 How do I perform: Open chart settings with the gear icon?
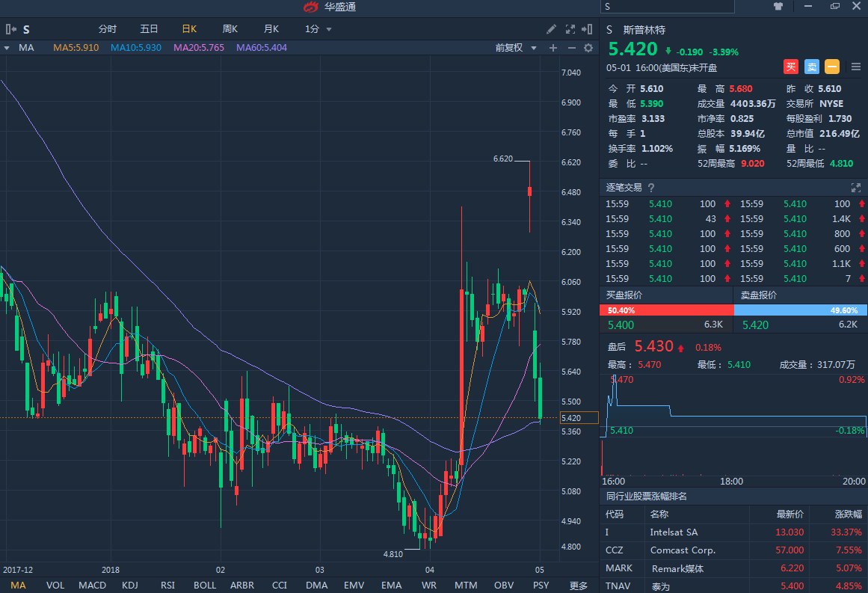(x=588, y=47)
